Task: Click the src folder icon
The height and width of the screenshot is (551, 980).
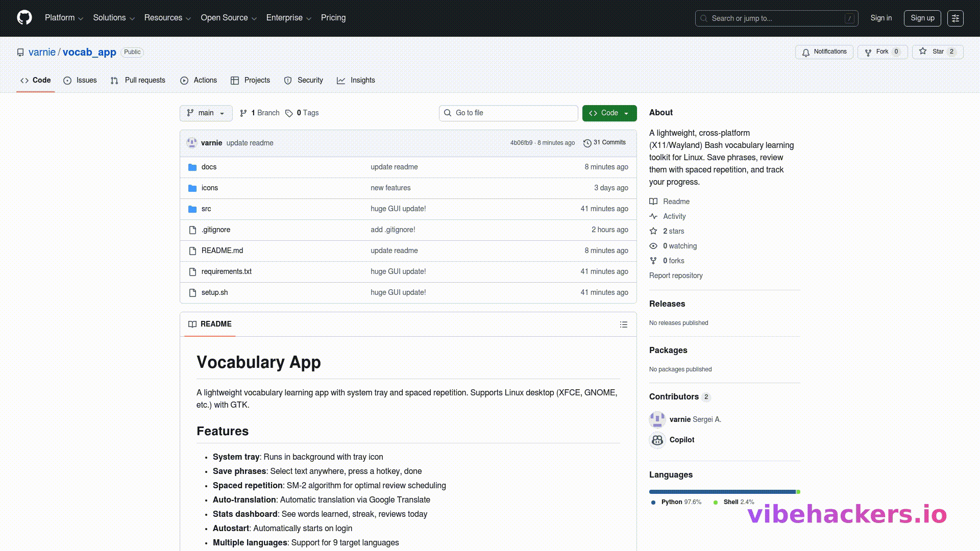Action: coord(192,209)
